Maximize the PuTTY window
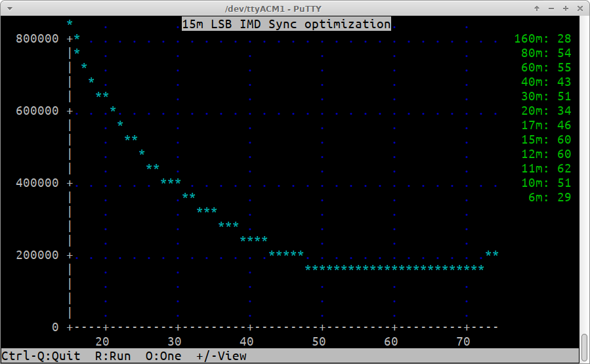 pyautogui.click(x=564, y=8)
